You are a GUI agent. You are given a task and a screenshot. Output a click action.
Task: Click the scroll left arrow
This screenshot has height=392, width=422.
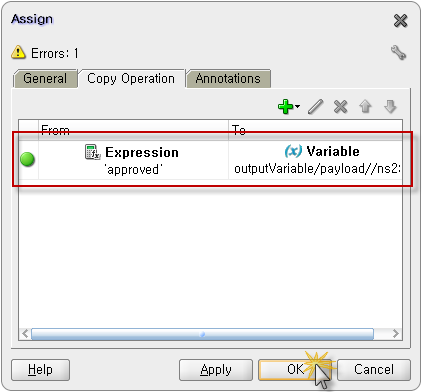pos(25,334)
